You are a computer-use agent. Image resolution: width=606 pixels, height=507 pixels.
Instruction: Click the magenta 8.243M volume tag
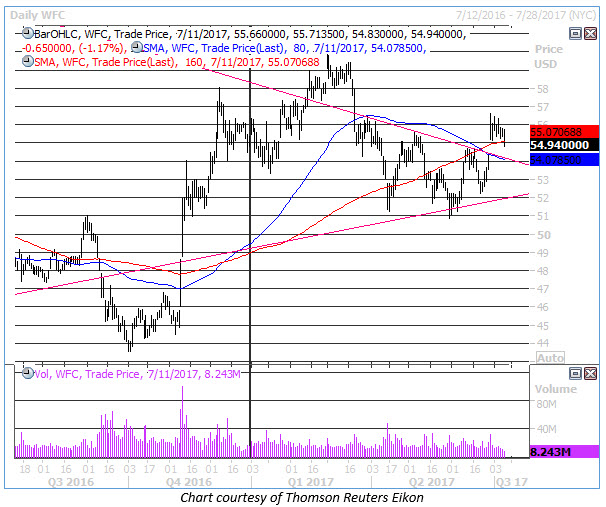click(564, 451)
